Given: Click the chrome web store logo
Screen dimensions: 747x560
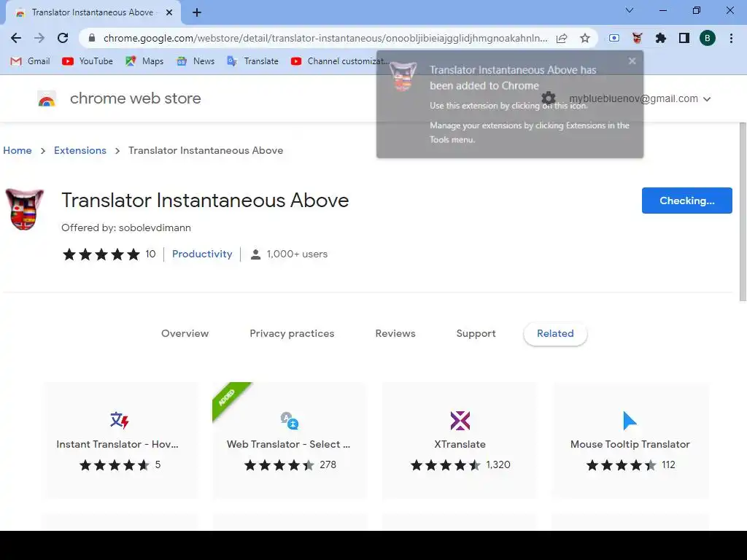Looking at the screenshot, I should coord(119,98).
